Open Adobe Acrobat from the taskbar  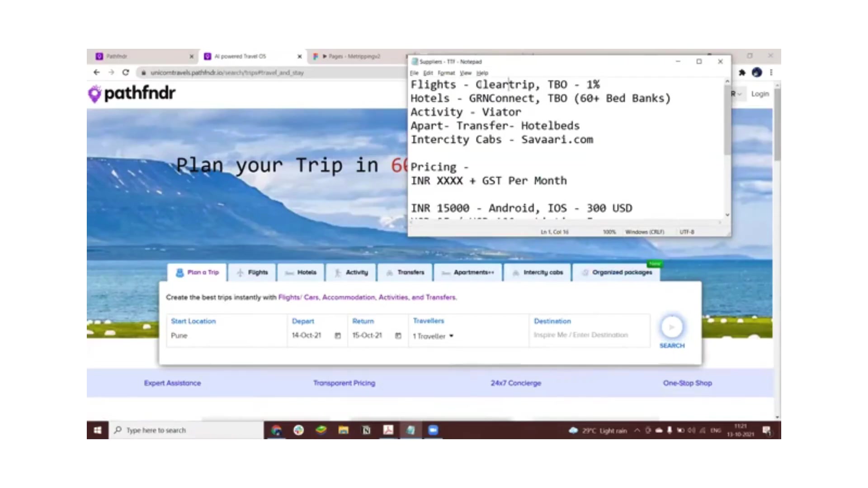pyautogui.click(x=388, y=430)
